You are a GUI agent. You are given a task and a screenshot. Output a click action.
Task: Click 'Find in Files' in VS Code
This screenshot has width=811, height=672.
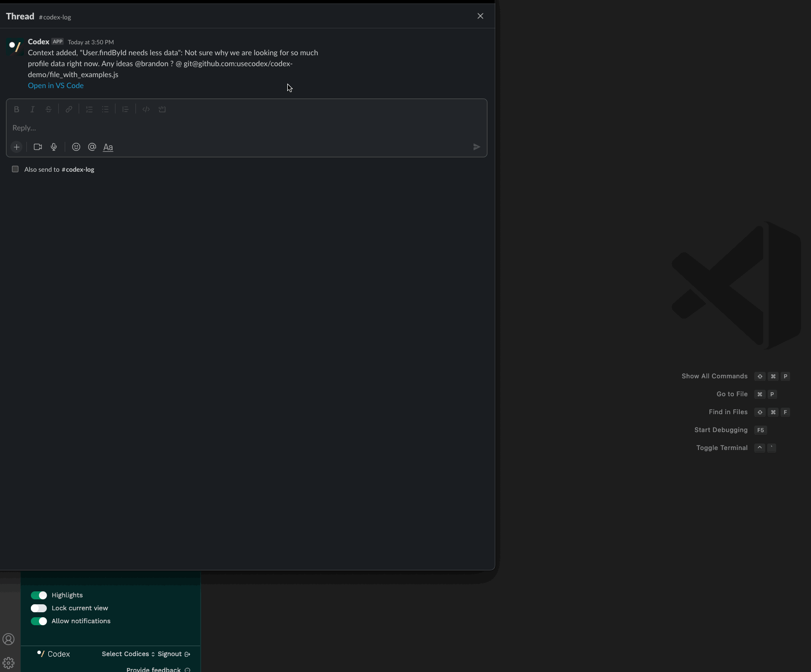(728, 412)
